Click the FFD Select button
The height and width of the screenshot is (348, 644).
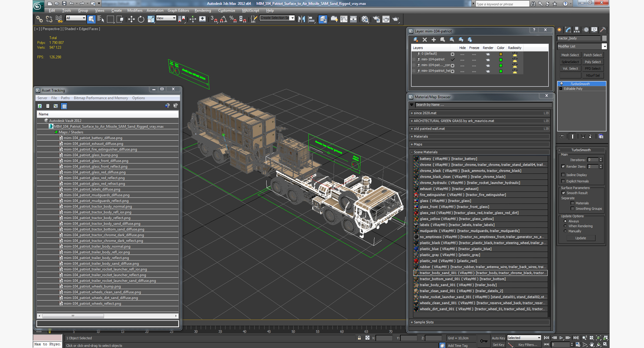pyautogui.click(x=593, y=68)
